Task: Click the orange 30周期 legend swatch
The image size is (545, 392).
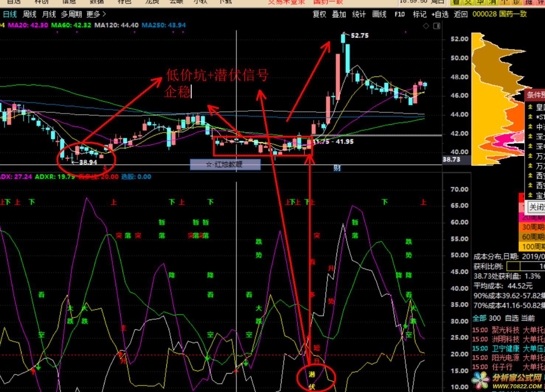Action: [532, 227]
